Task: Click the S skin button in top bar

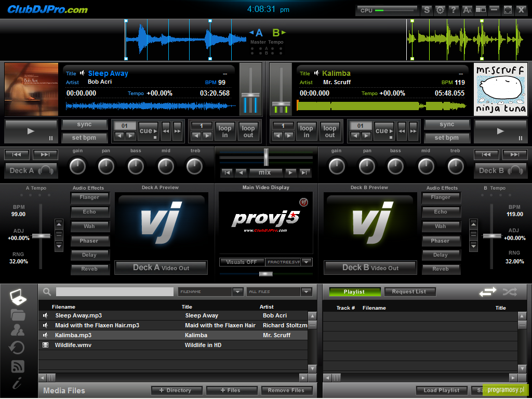Action: tap(427, 10)
